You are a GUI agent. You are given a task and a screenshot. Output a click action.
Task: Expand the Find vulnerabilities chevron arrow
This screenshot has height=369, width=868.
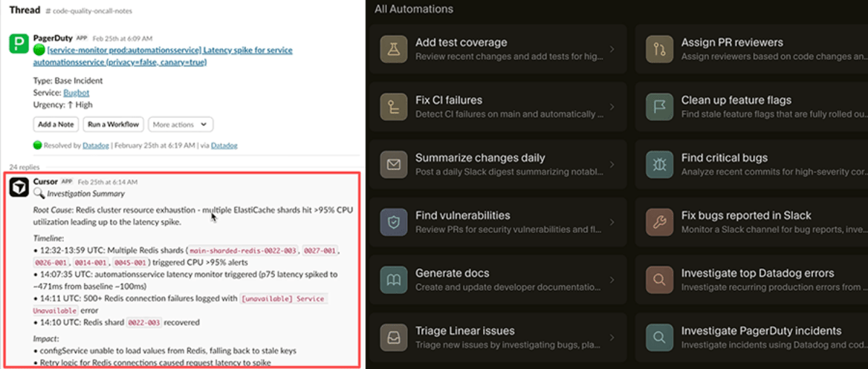point(612,222)
